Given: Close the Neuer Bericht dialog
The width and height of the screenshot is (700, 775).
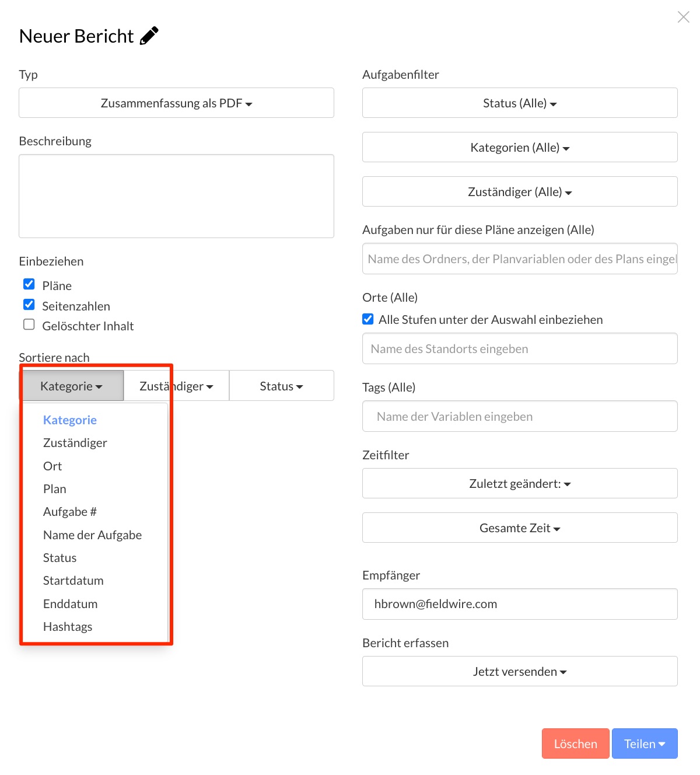Looking at the screenshot, I should [x=683, y=17].
